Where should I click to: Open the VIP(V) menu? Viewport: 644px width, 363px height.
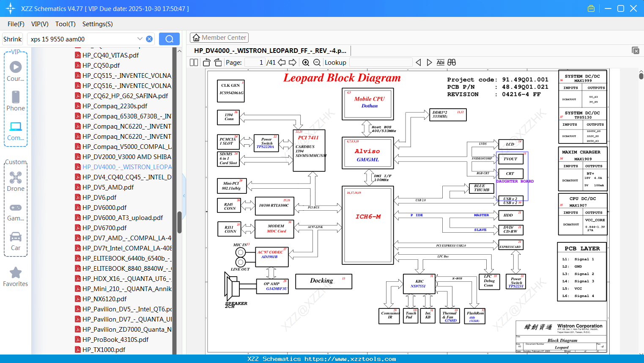click(x=40, y=24)
